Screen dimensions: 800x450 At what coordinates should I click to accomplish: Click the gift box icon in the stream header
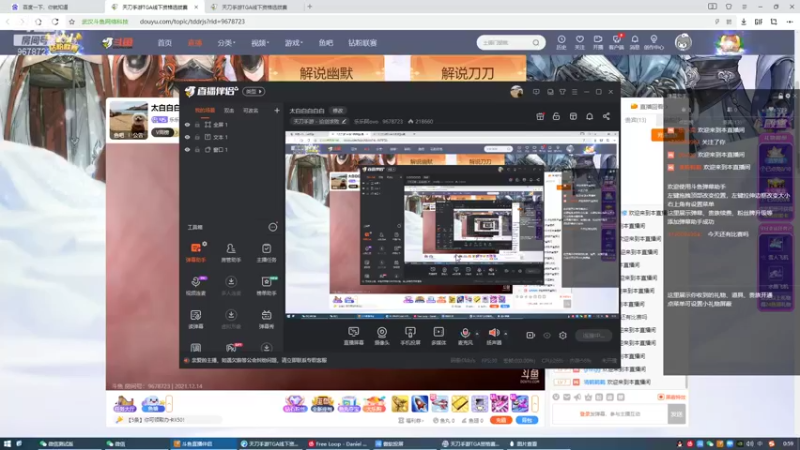(x=540, y=116)
